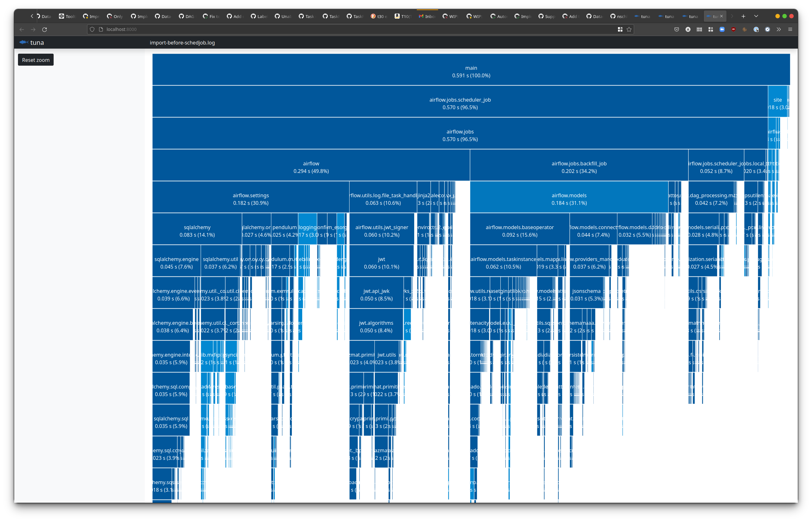
Task: Click the Zoom extension icon
Action: pos(722,29)
